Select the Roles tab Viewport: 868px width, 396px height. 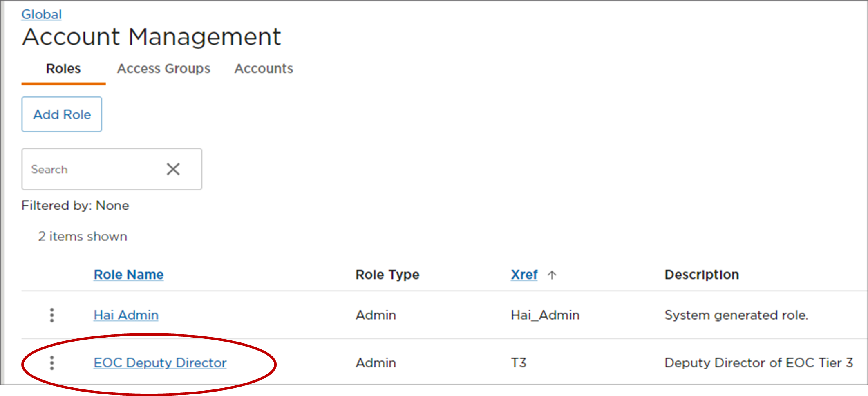click(x=63, y=69)
